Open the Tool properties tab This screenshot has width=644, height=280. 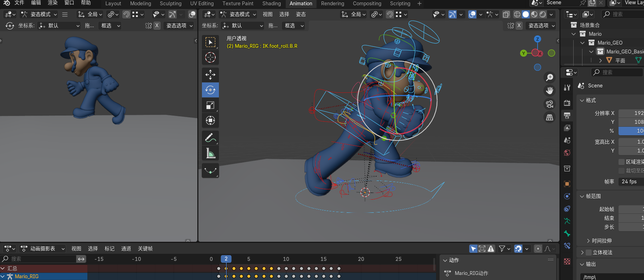tap(567, 88)
